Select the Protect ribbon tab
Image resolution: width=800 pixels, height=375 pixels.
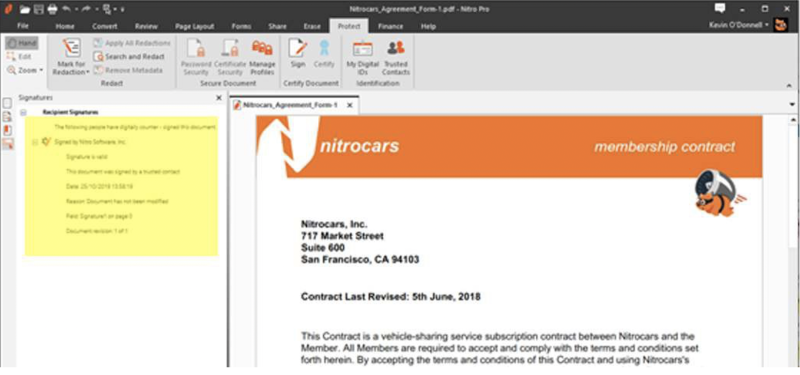[x=349, y=27]
